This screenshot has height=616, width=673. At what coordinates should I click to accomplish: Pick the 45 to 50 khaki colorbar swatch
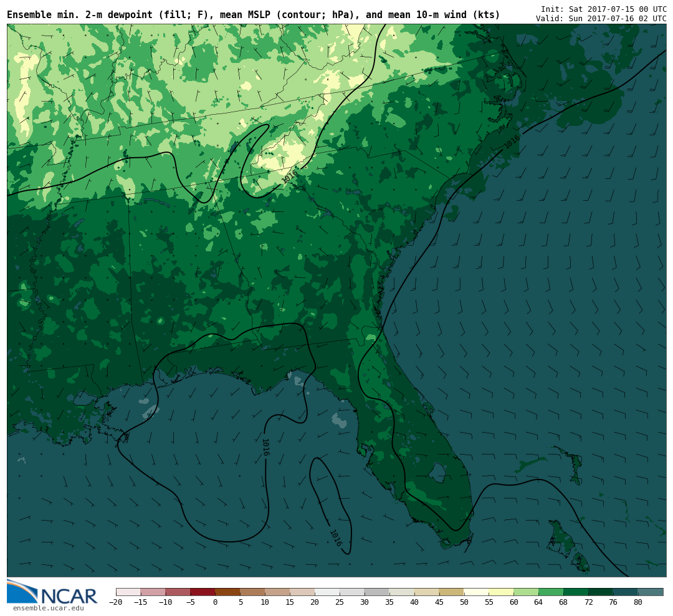[x=452, y=592]
